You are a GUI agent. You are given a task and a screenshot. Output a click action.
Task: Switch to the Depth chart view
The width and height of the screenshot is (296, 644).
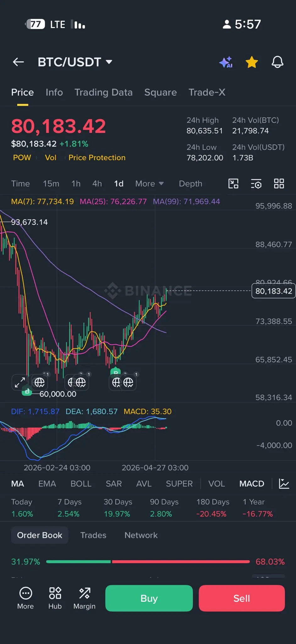tap(190, 184)
